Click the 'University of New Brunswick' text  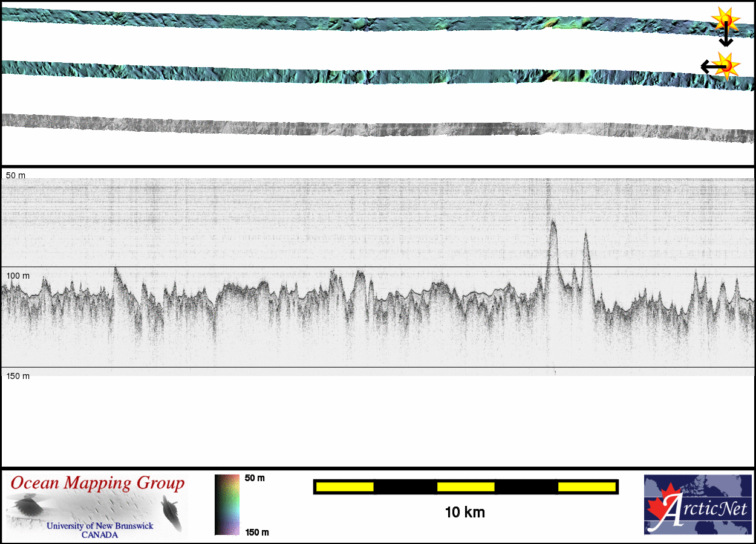click(x=100, y=526)
